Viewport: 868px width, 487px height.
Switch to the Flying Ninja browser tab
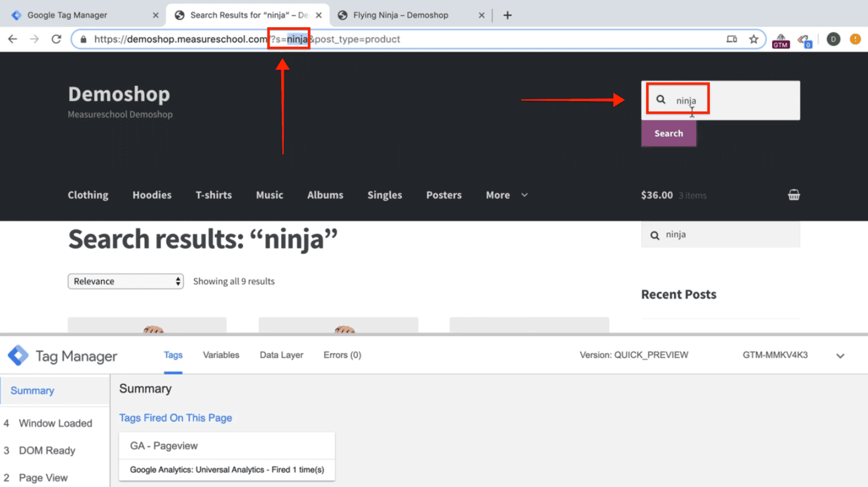(x=406, y=15)
